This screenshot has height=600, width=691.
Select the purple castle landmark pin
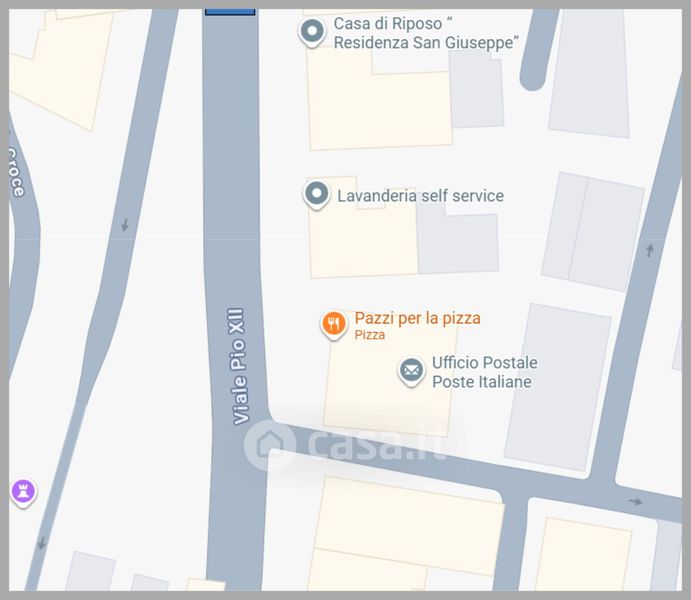point(23,493)
